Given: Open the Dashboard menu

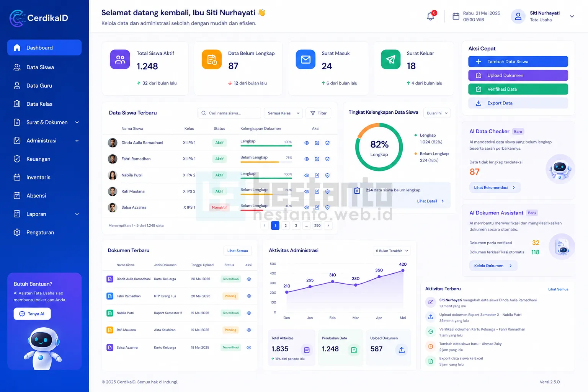Looking at the screenshot, I should click(x=44, y=47).
